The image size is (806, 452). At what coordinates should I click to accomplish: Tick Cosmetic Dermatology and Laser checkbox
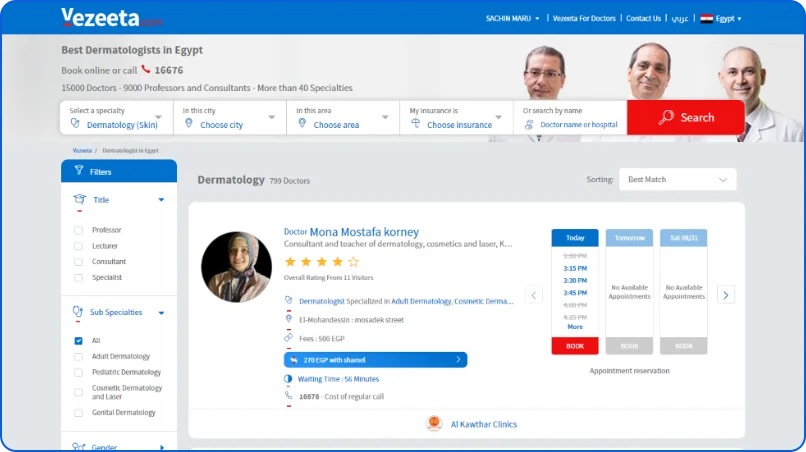[78, 392]
